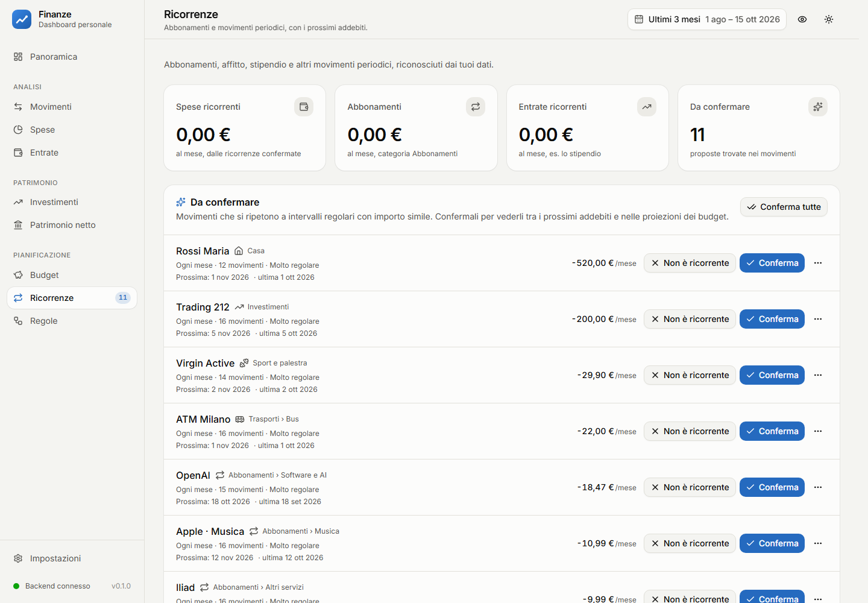
Task: Mark Trading 212 as Non è ricorrente
Action: (690, 319)
